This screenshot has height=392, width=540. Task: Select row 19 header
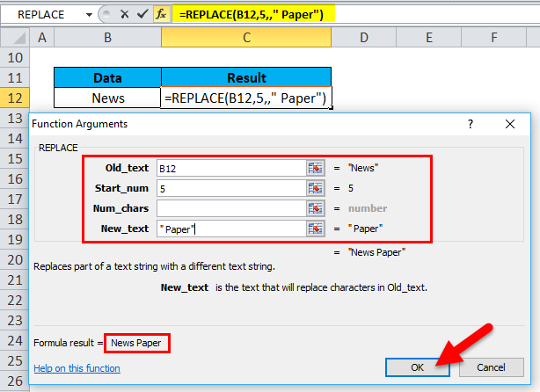pos(15,240)
